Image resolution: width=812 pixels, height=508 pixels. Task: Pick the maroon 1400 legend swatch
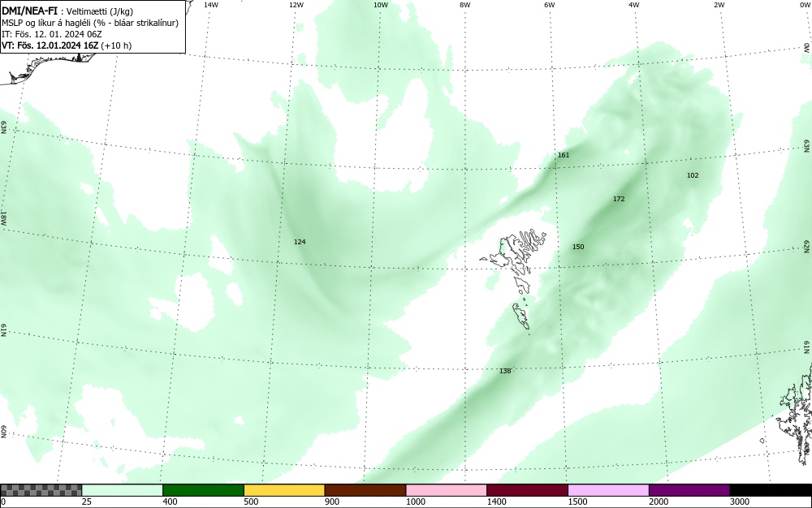point(527,490)
